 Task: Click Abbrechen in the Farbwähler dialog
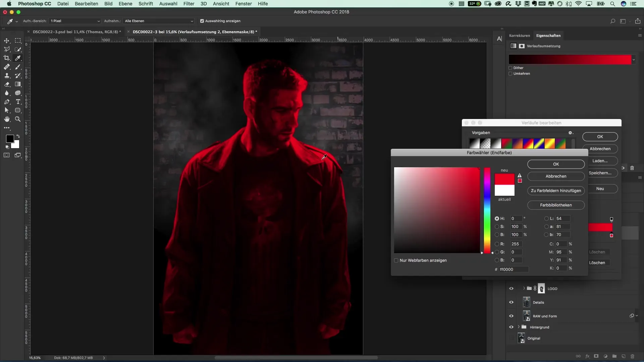(x=556, y=176)
